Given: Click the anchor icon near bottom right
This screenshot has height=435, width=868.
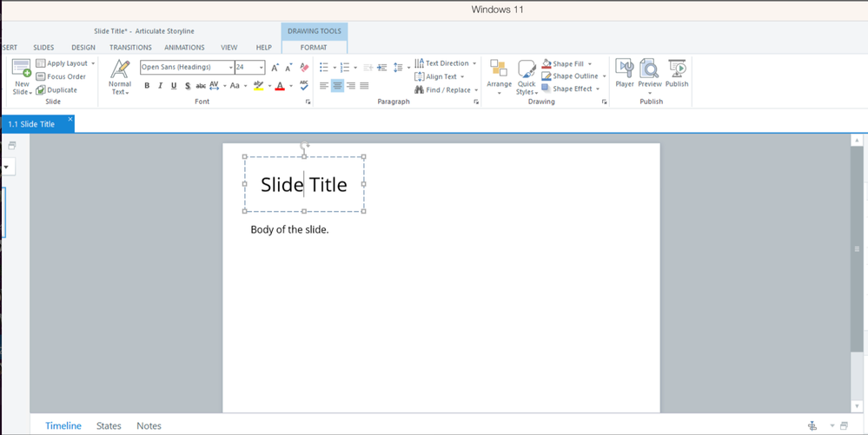Looking at the screenshot, I should [x=812, y=425].
